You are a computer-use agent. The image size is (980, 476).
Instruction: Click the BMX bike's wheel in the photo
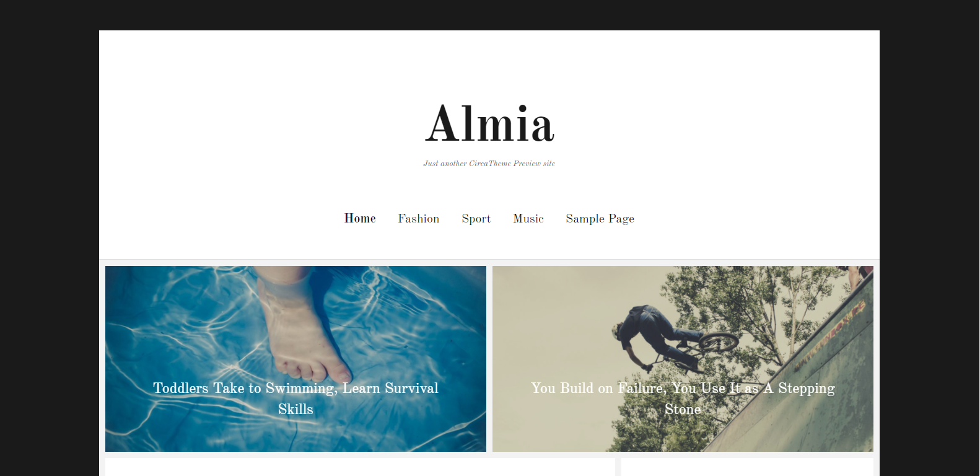[x=719, y=341]
